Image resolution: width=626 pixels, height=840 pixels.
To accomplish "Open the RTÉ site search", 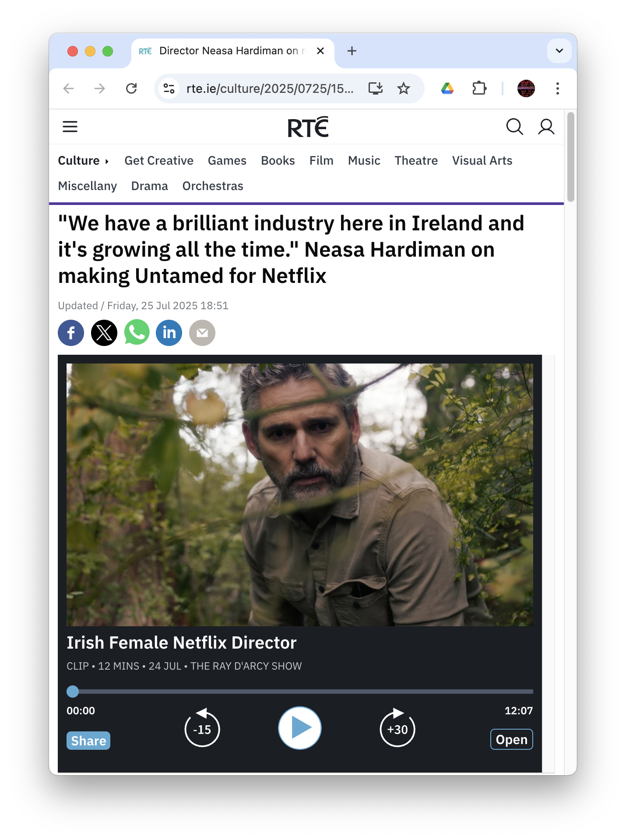I will click(514, 127).
